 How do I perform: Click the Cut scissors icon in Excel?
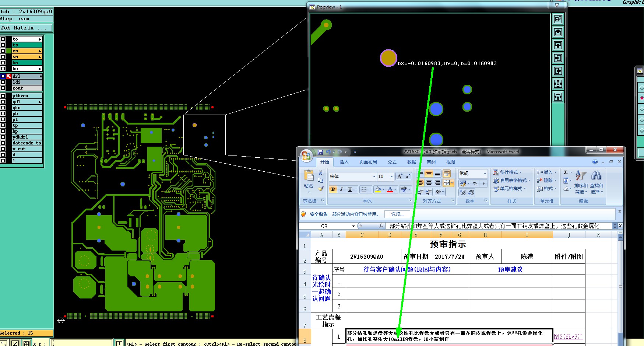(x=320, y=173)
